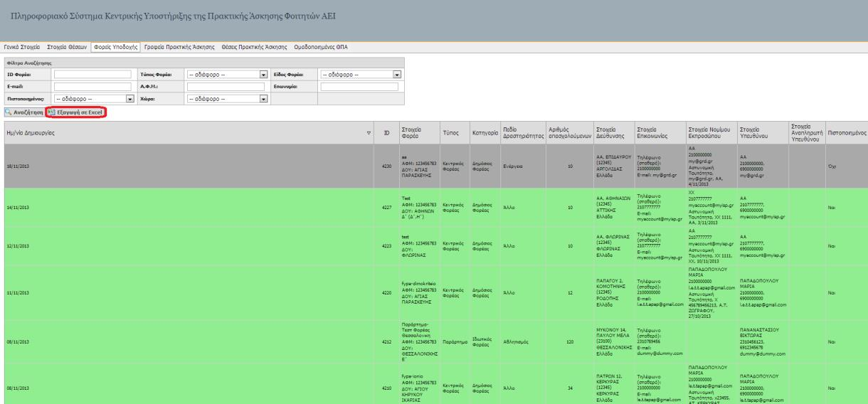Image resolution: width=868 pixels, height=404 pixels.
Task: Expand the Τύπος Φορέα dropdown
Action: (x=227, y=74)
